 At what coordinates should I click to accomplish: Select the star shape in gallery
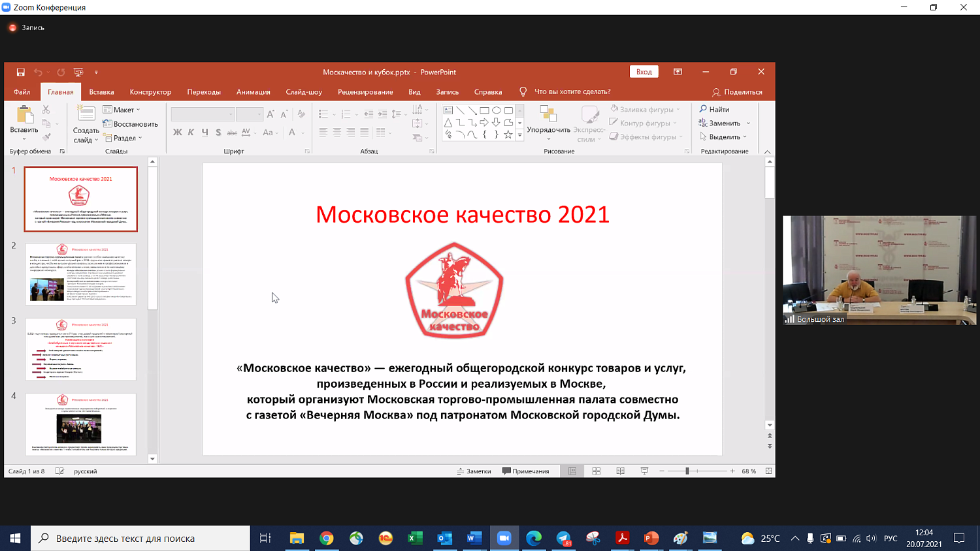pyautogui.click(x=508, y=134)
